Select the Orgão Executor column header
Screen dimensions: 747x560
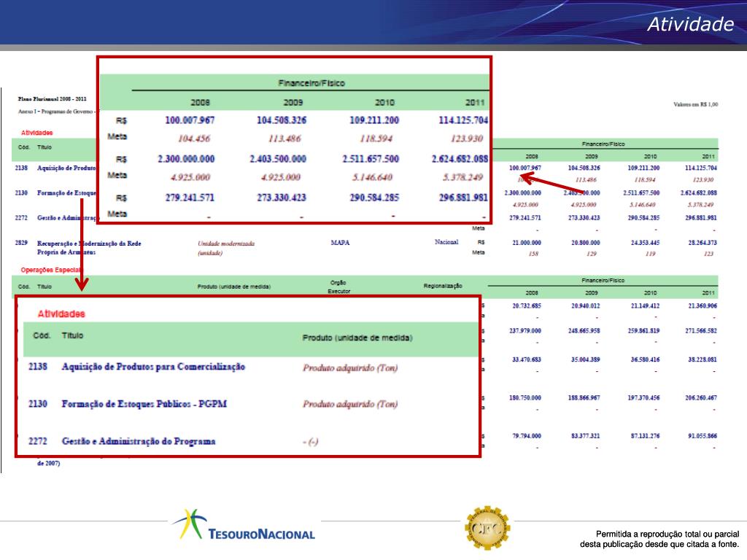pos(338,287)
